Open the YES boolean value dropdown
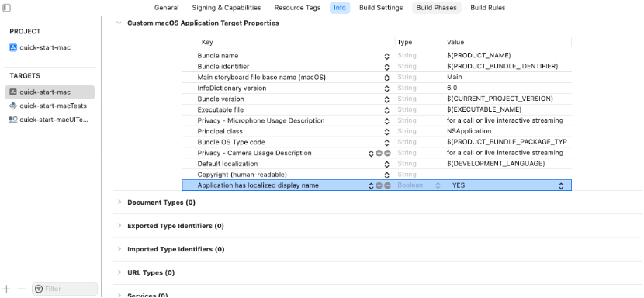The height and width of the screenshot is (298, 644). 561,185
